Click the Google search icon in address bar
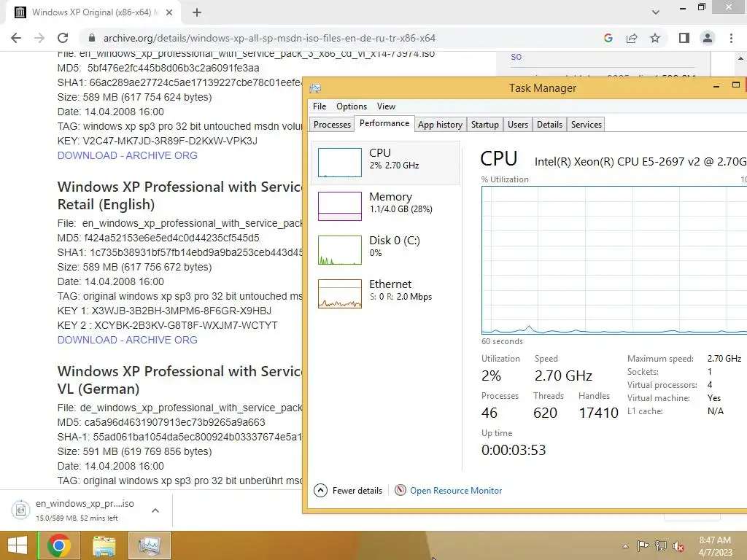This screenshot has width=747, height=560. point(608,38)
